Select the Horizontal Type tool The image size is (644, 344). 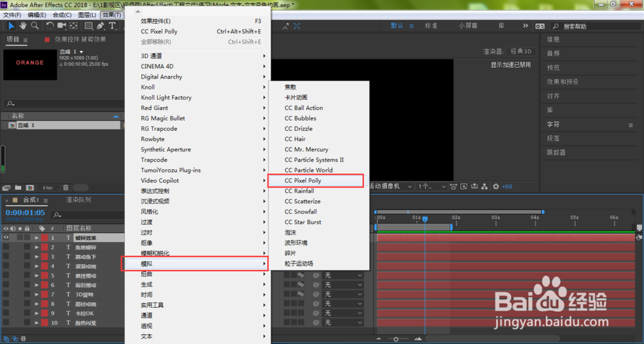tap(111, 26)
